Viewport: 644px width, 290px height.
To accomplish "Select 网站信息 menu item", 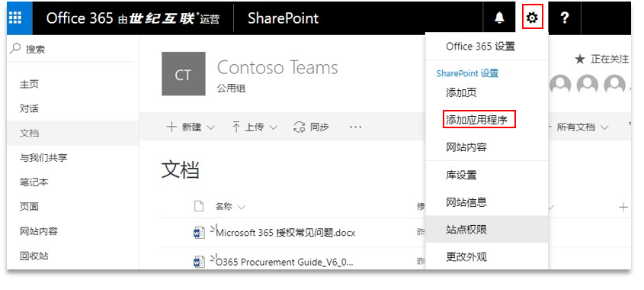I will (x=466, y=202).
